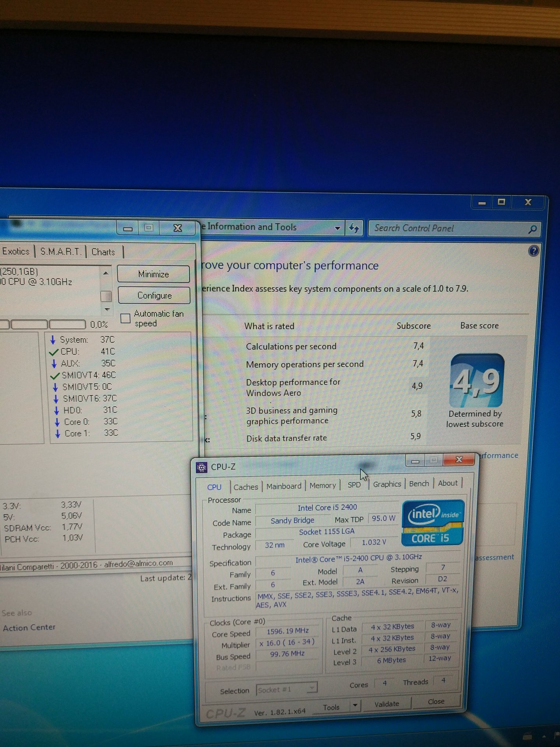This screenshot has width=560, height=747.
Task: Open the Tools dropdown arrow in CPU-Z
Action: click(355, 705)
